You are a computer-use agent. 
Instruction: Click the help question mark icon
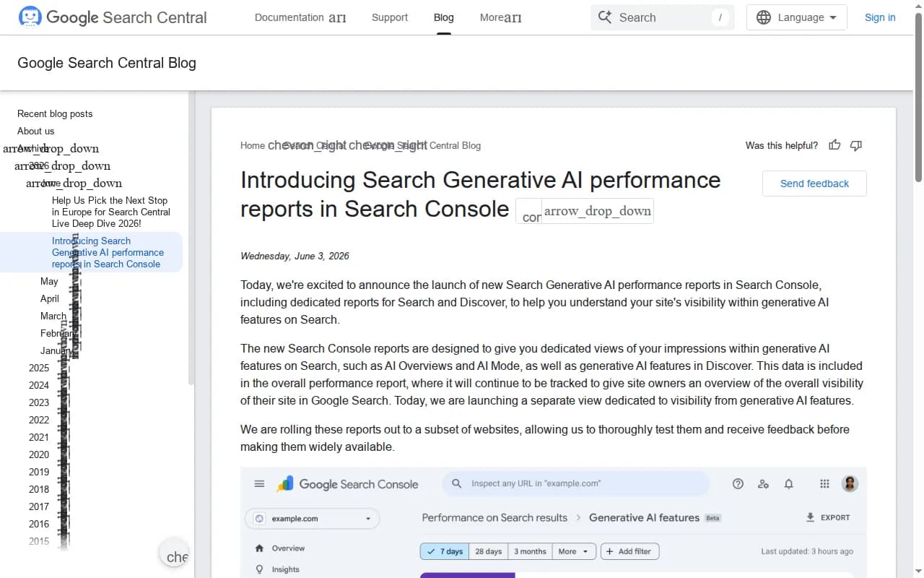[738, 484]
